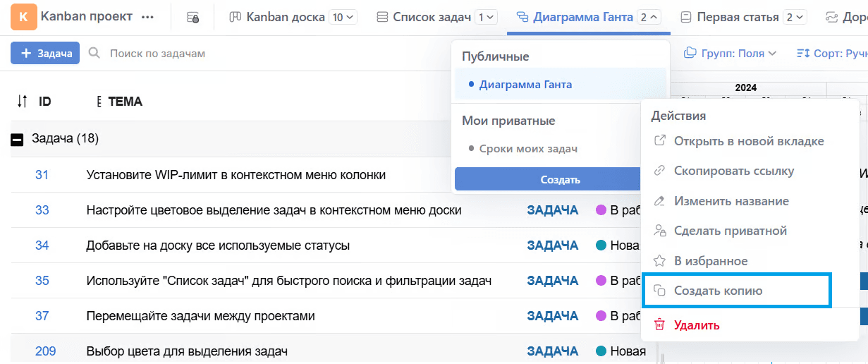The height and width of the screenshot is (364, 868).
Task: Click the link icon for Скопировать ссылку
Action: [659, 171]
